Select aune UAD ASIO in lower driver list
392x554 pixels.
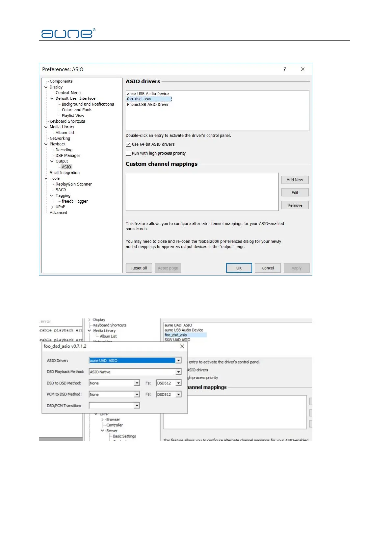coord(178,325)
